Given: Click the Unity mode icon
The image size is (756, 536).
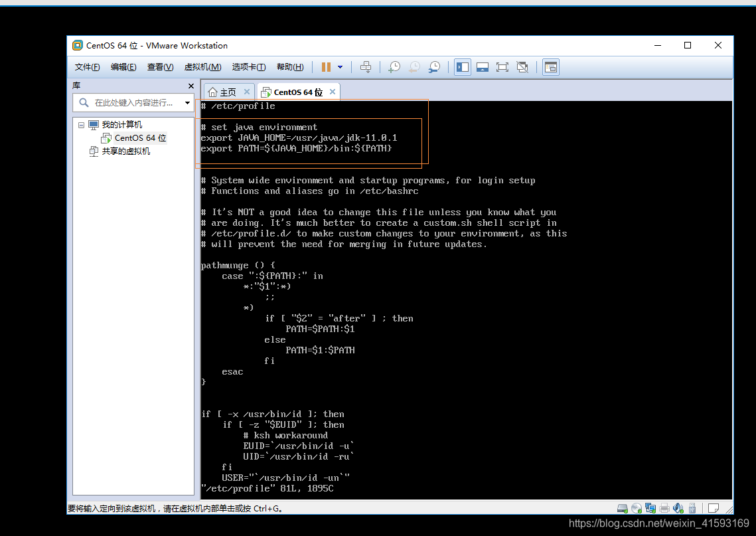Looking at the screenshot, I should tap(522, 67).
